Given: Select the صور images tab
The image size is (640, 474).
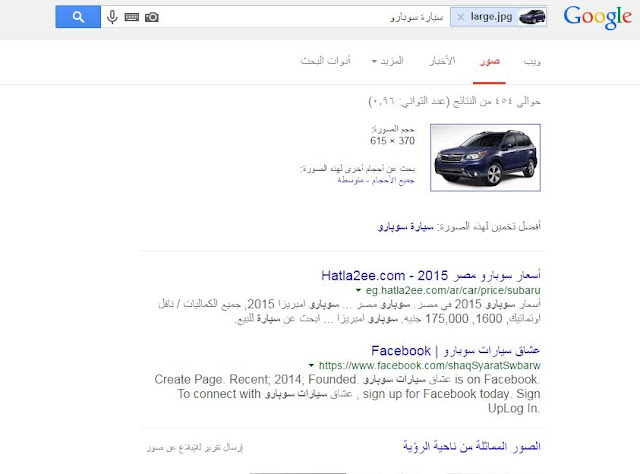Looking at the screenshot, I should [489, 61].
